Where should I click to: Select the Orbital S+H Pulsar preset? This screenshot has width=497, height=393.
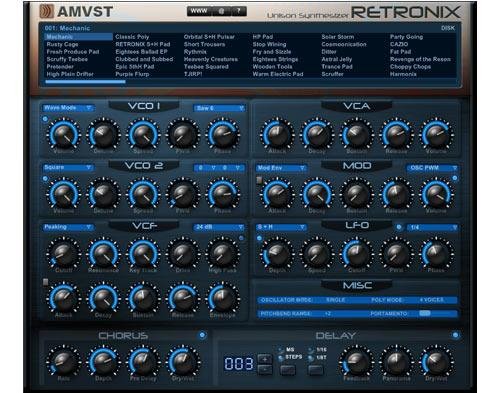coord(209,37)
